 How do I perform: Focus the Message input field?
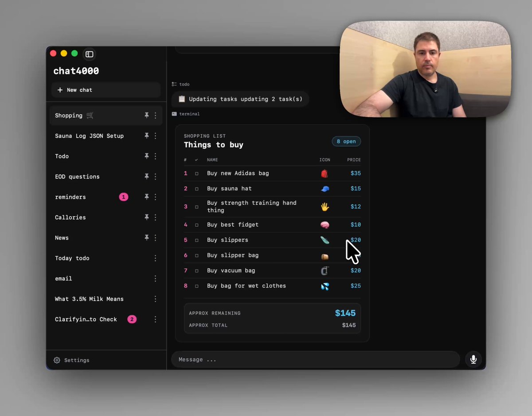click(316, 359)
